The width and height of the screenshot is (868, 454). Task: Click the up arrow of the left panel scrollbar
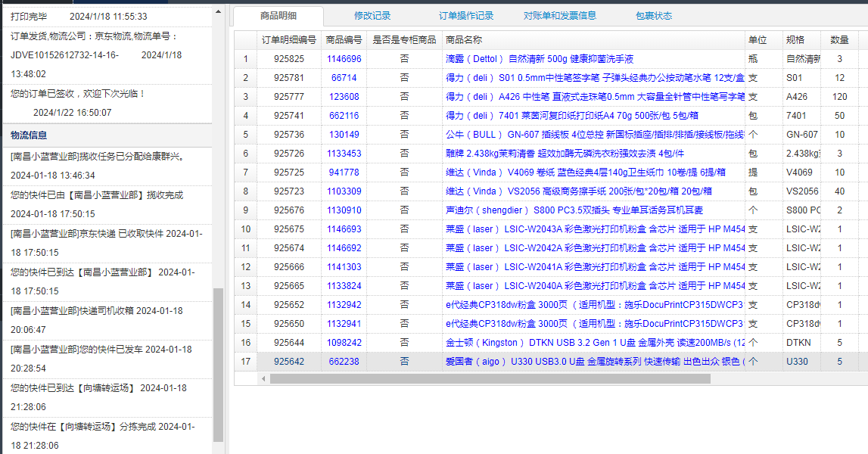tap(218, 11)
